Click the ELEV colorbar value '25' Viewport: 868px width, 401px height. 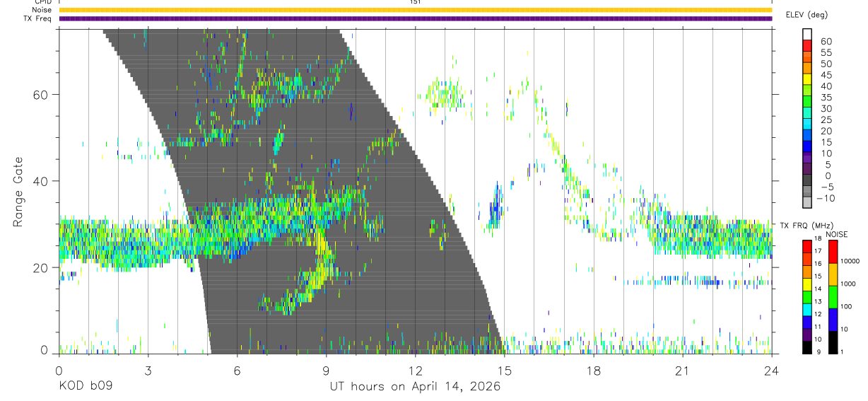click(827, 120)
